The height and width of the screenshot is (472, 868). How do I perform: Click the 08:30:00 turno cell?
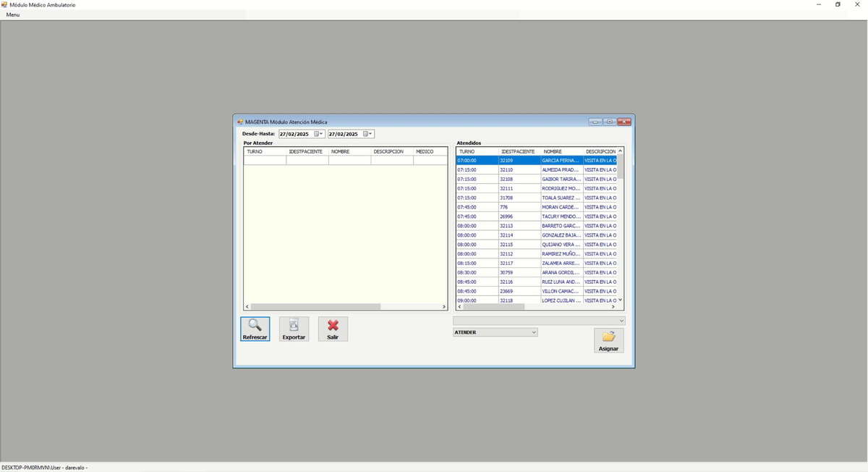[x=477, y=273]
